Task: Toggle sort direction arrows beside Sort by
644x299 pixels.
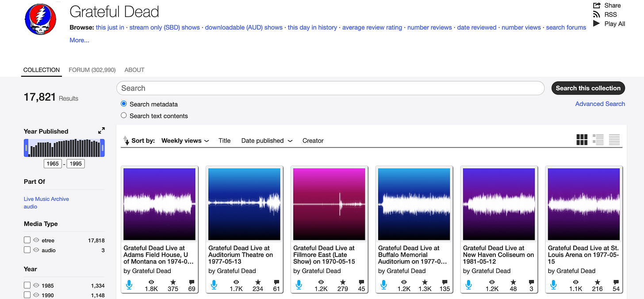Action: click(126, 140)
